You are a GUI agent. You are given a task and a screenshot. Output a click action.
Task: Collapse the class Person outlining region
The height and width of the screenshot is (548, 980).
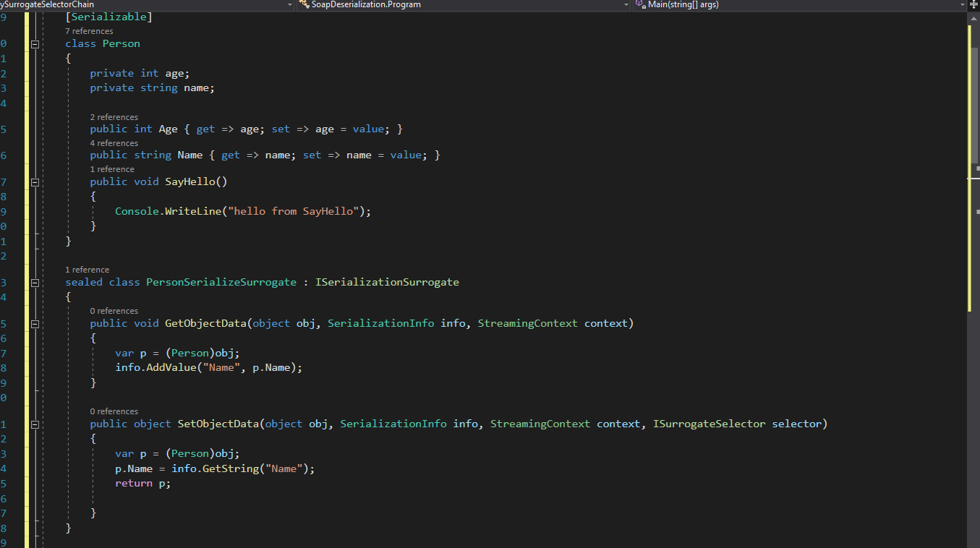(35, 44)
